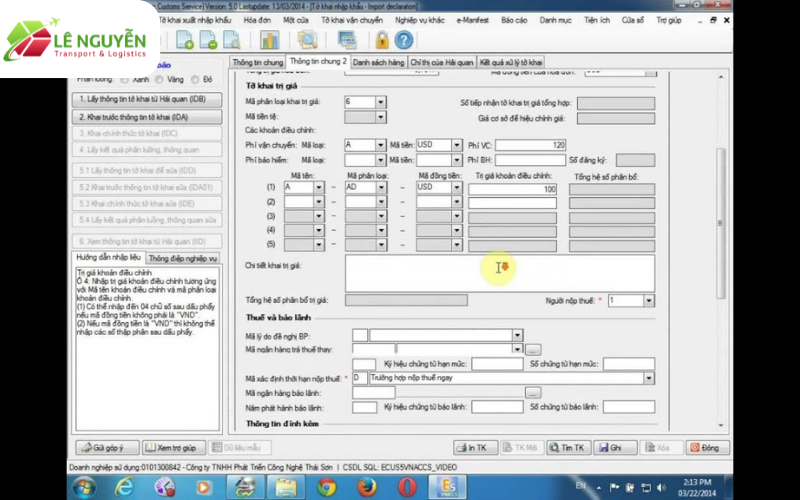
Task: Switch to the Thông tin chung tab
Action: 258,62
